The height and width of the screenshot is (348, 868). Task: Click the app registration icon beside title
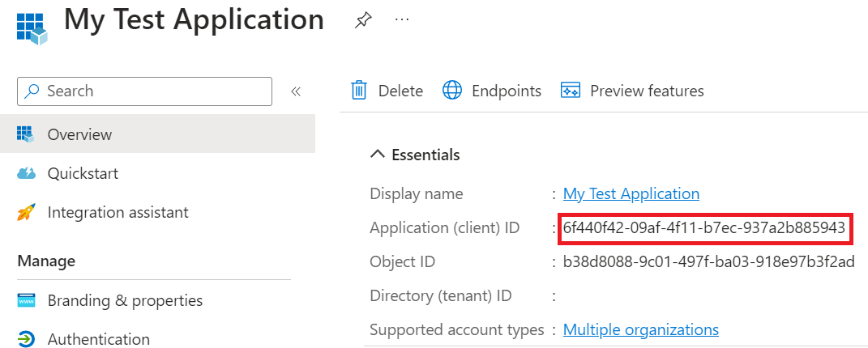31,27
